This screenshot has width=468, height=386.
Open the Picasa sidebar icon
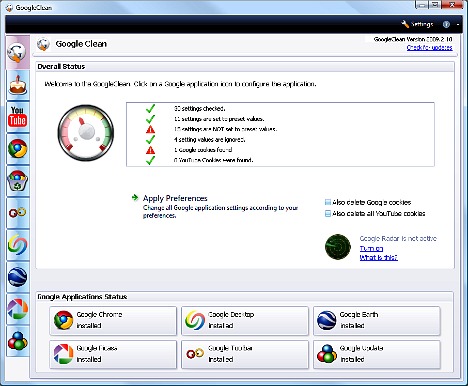click(x=18, y=309)
